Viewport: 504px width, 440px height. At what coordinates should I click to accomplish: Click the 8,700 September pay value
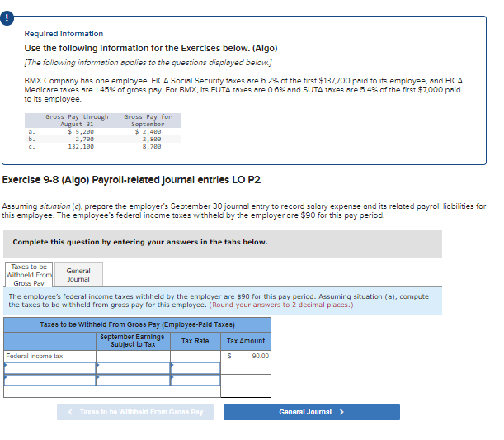[152, 147]
